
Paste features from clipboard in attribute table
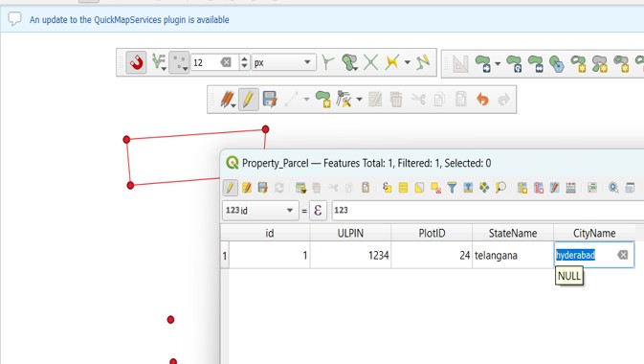[x=366, y=188]
